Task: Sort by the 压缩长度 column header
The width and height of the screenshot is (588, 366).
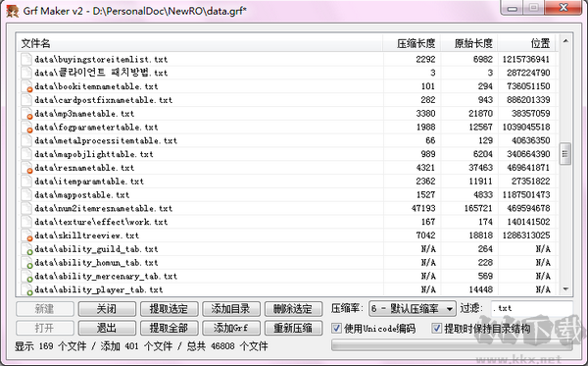Action: (412, 43)
